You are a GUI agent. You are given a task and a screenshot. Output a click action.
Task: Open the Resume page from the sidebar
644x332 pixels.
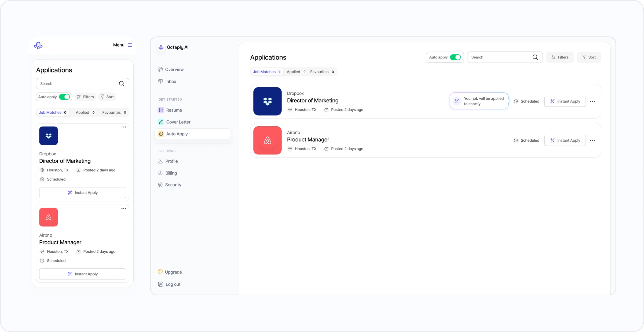pyautogui.click(x=174, y=110)
